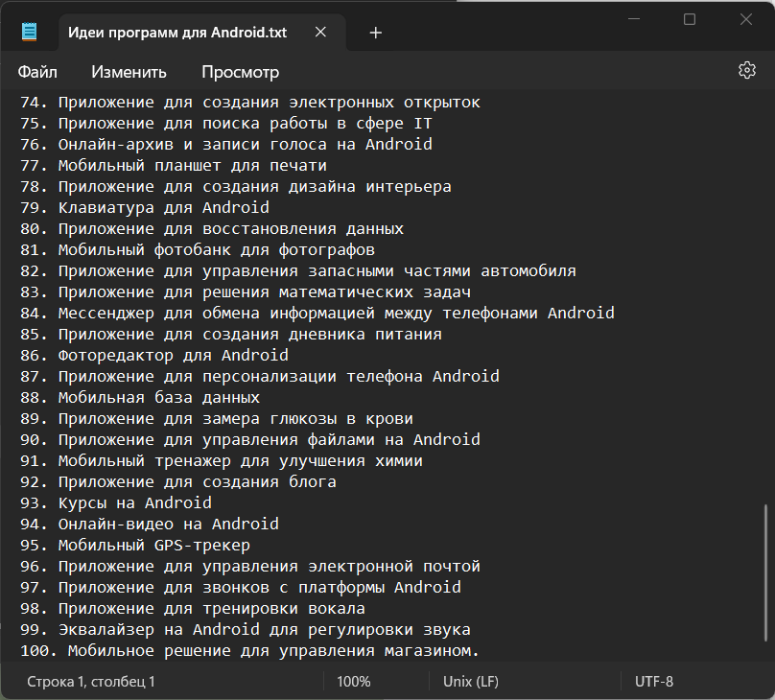Maximize the Notepad window
Image resolution: width=775 pixels, height=700 pixels.
coord(689,19)
